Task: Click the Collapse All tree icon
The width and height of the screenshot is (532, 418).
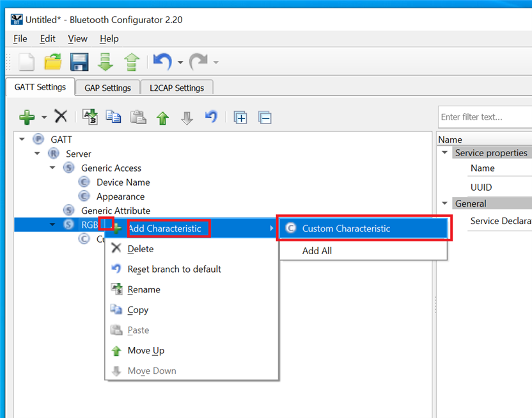Action: (x=265, y=117)
